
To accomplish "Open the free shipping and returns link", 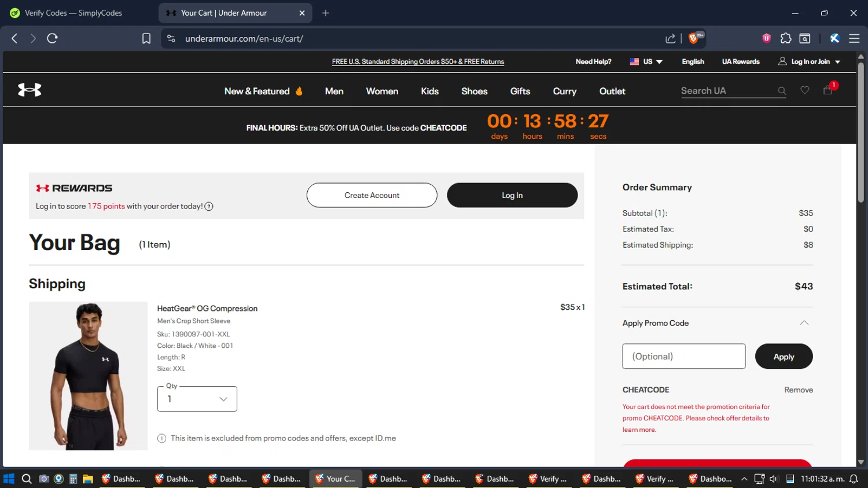I will tap(418, 61).
